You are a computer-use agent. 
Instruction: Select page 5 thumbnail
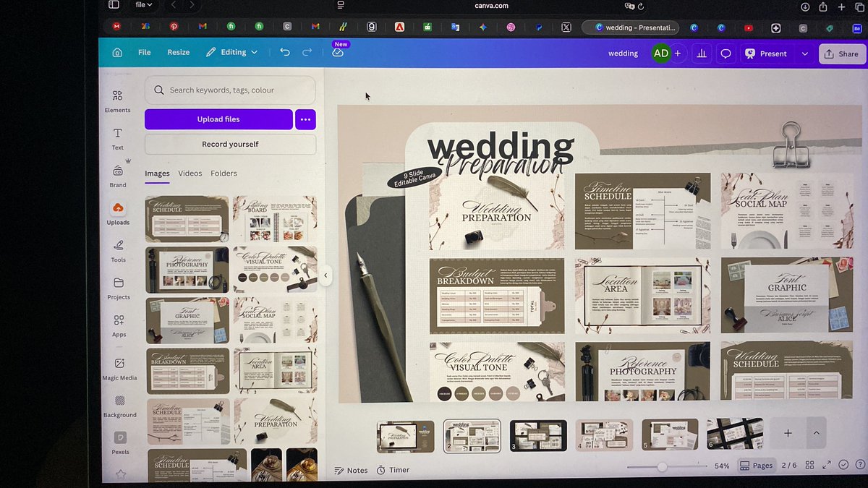(x=670, y=434)
